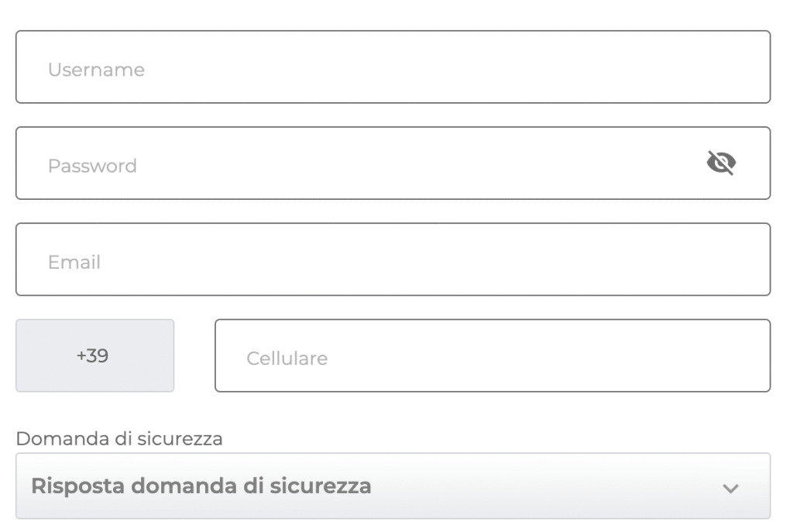Focus the Password input field
This screenshot has height=532, width=793.
310,163
